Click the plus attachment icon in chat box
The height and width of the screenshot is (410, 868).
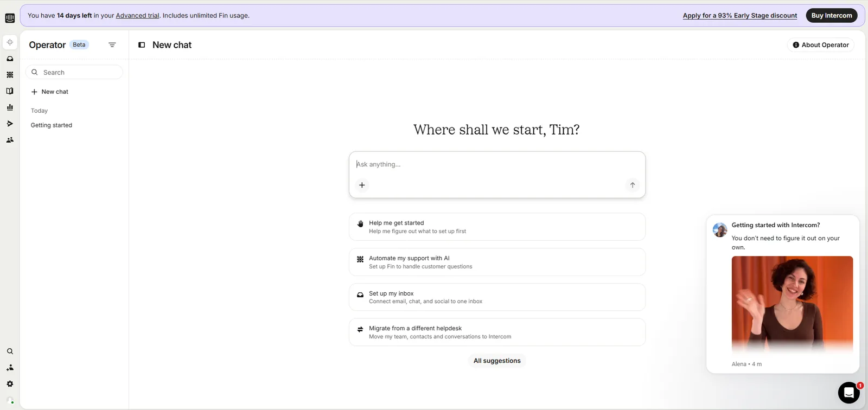(x=362, y=185)
